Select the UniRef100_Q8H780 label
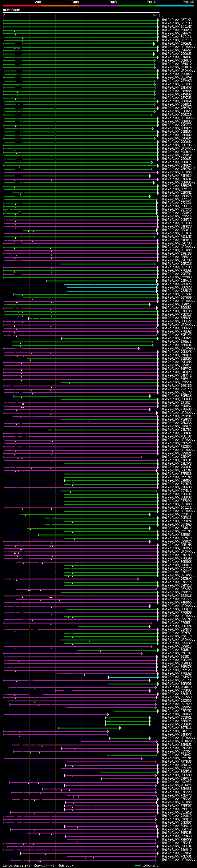 [x=177, y=108]
